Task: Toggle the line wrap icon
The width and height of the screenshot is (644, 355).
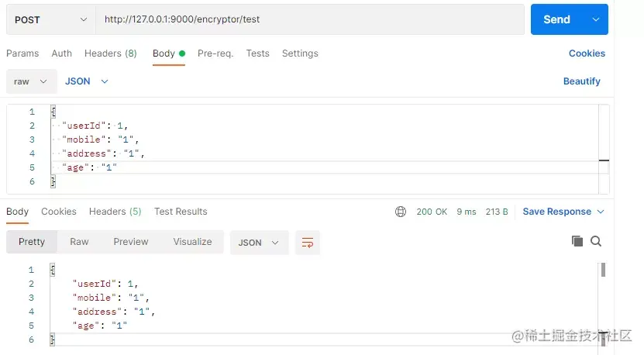Action: click(x=308, y=243)
